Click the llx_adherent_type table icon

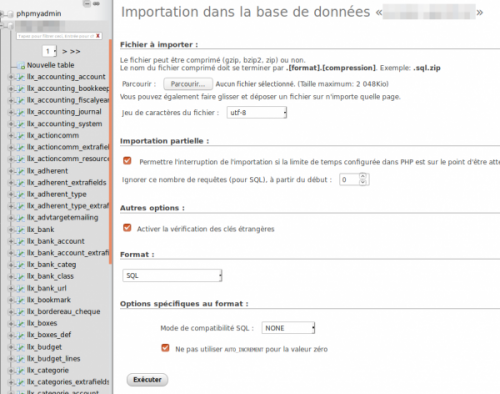click(21, 194)
